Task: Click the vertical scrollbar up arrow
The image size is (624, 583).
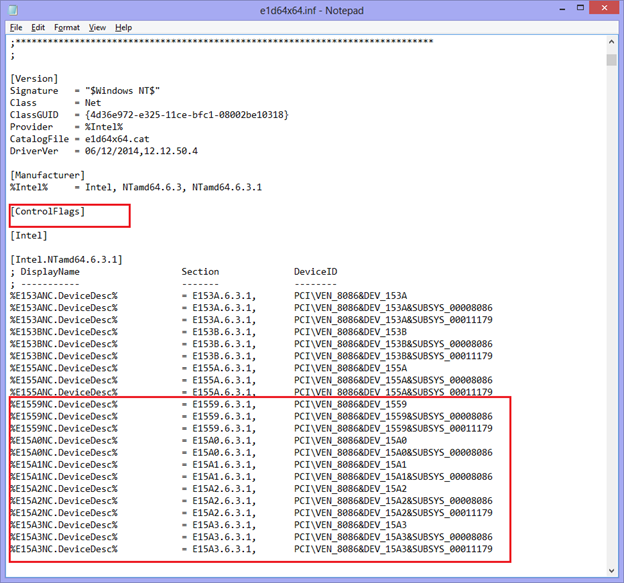Action: 611,43
